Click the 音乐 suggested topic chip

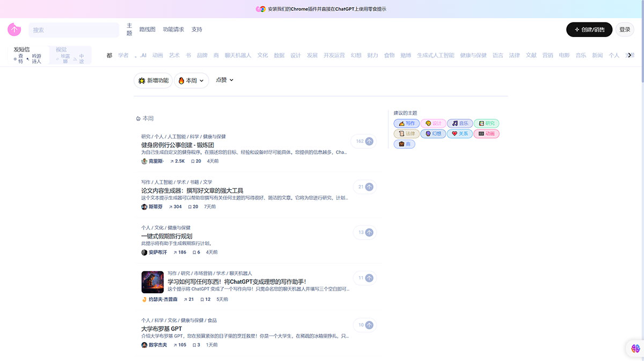[x=460, y=123]
